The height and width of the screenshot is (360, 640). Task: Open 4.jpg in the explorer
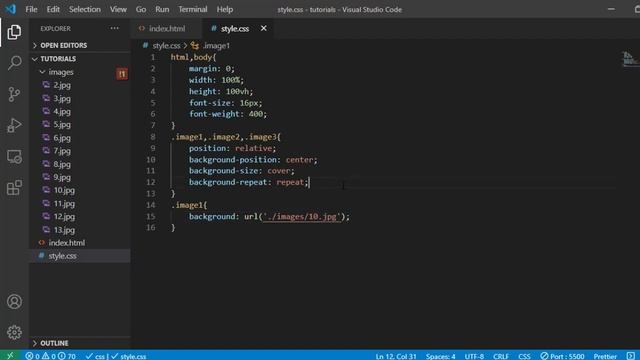(62, 111)
